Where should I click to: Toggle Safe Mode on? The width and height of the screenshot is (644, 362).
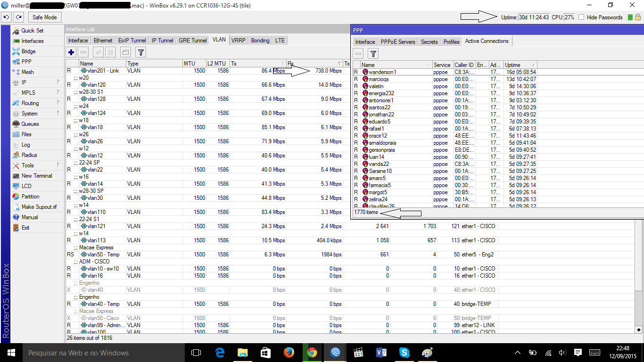[x=44, y=17]
